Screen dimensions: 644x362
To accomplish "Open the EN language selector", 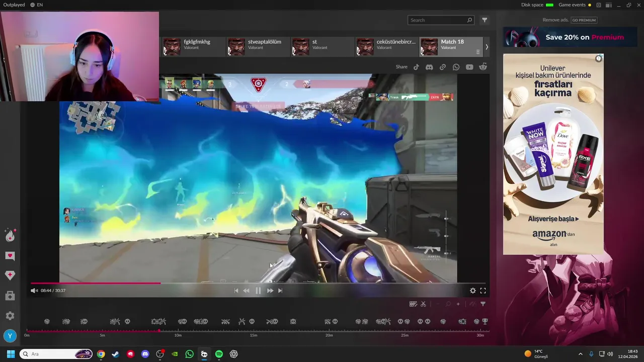I will point(36,5).
